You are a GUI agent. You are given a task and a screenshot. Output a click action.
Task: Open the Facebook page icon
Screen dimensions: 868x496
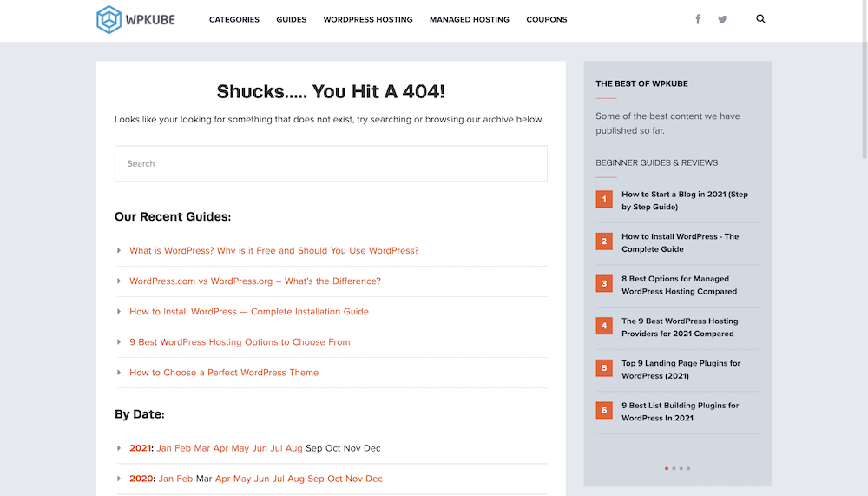(x=698, y=19)
